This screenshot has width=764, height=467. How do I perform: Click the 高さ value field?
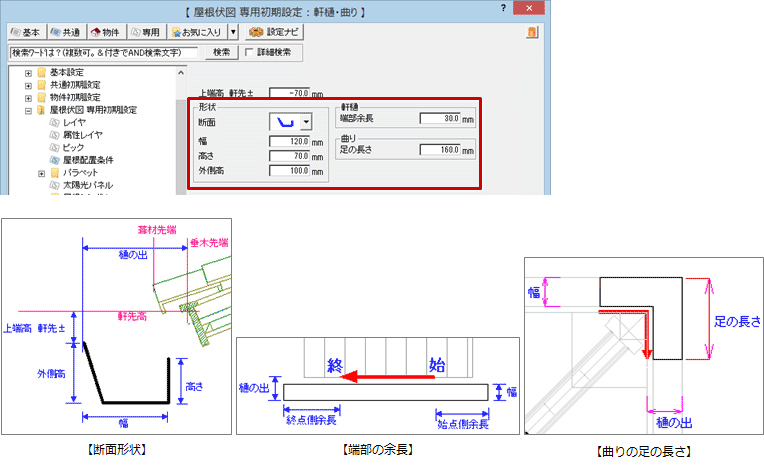(289, 156)
